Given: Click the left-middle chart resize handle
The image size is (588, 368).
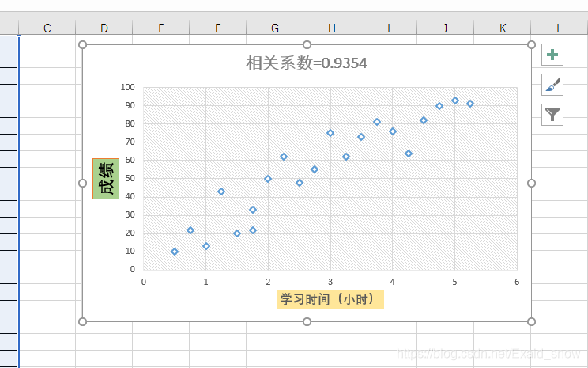Looking at the screenshot, I should tap(82, 184).
